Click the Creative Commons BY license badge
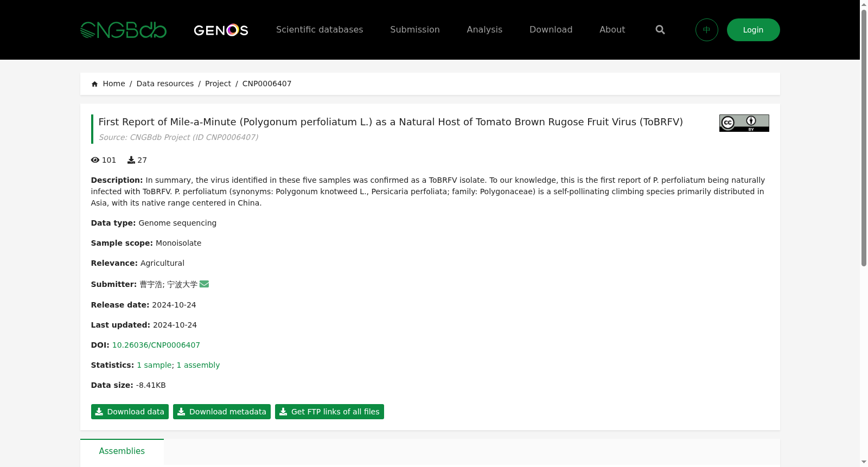This screenshot has height=467, width=868. (744, 123)
